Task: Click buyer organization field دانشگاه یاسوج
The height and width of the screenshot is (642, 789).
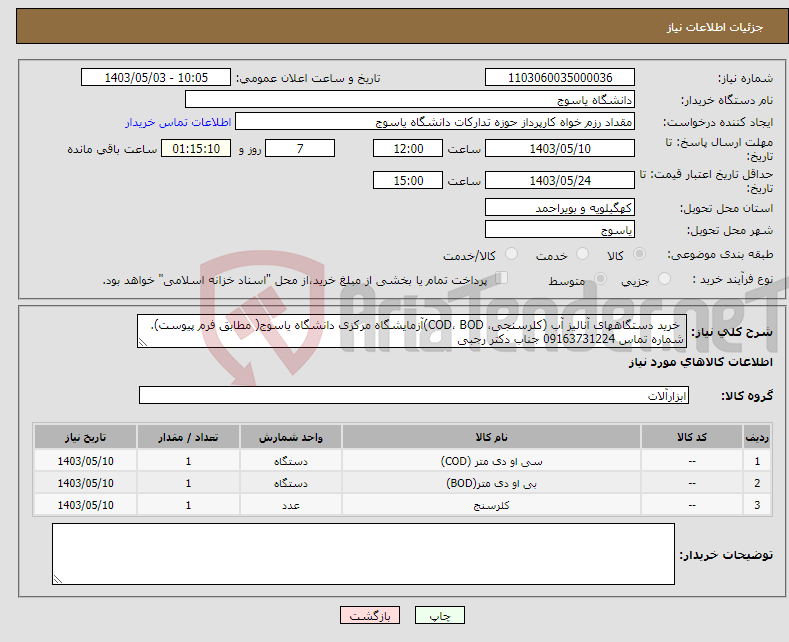Action: (x=410, y=100)
